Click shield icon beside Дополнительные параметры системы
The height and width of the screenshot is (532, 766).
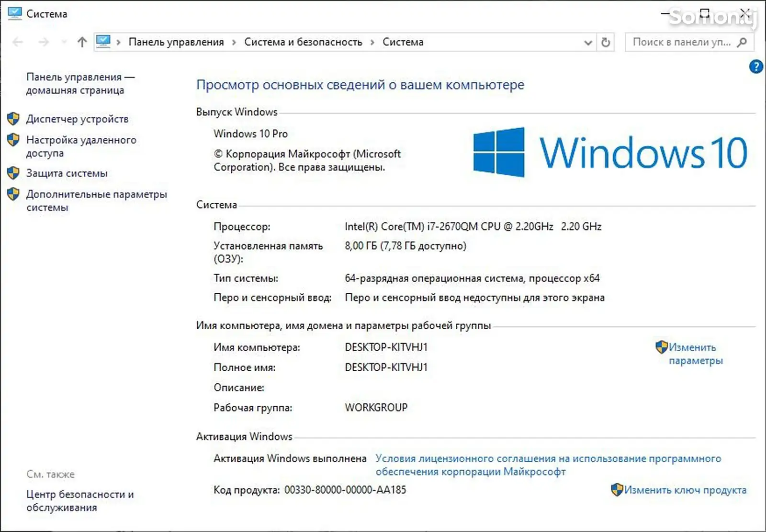click(x=13, y=194)
